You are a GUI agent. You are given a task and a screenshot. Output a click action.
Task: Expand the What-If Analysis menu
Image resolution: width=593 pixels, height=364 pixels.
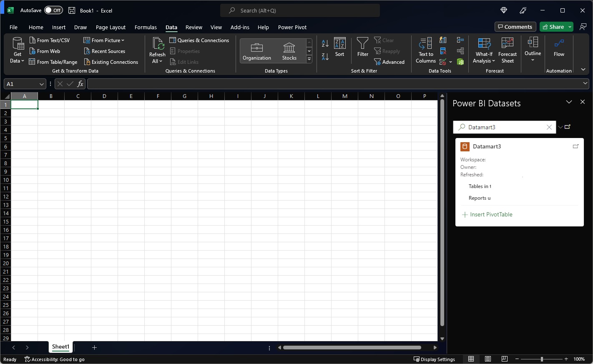(483, 50)
